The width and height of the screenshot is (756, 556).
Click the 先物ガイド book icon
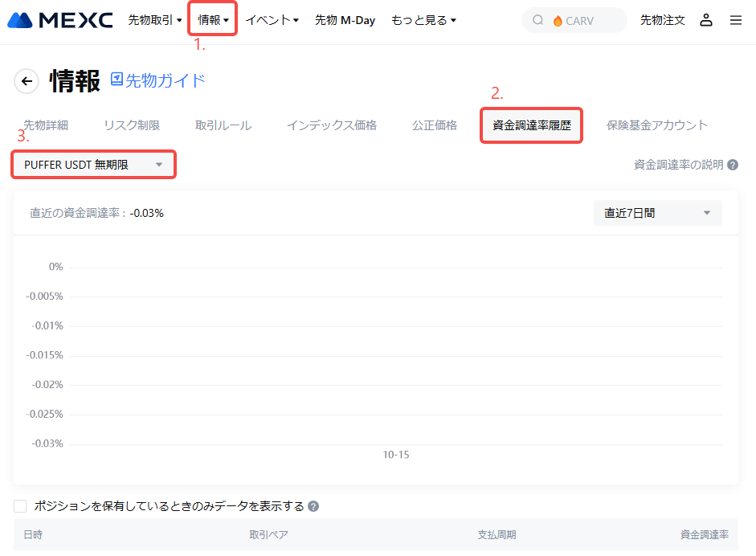tap(117, 80)
